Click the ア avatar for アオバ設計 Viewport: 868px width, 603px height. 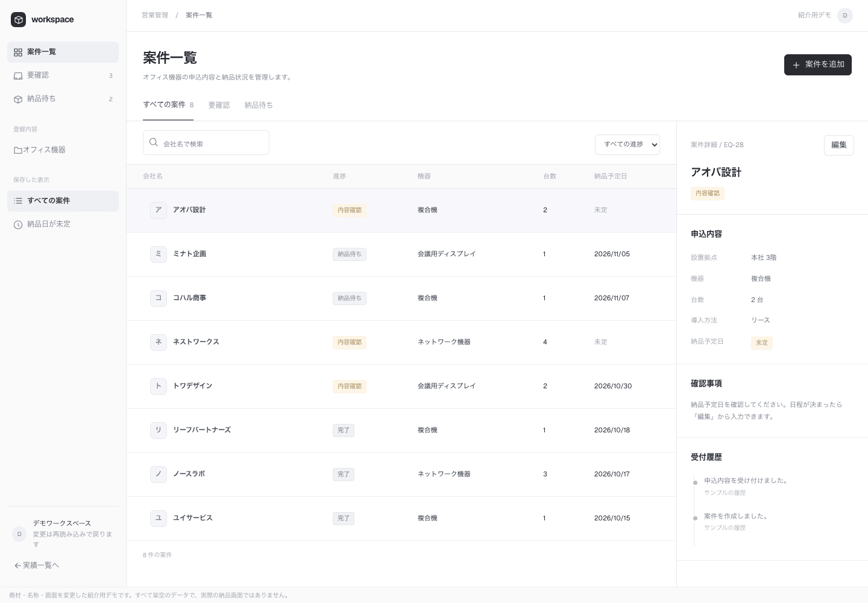pos(159,210)
